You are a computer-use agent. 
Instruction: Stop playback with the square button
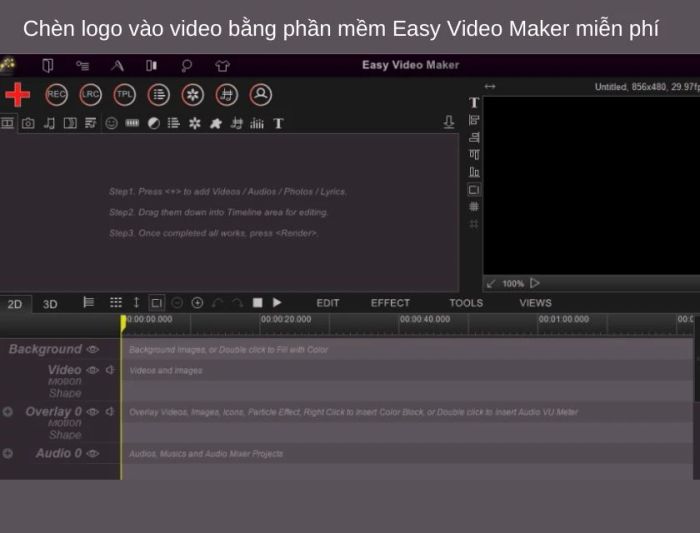tap(258, 303)
